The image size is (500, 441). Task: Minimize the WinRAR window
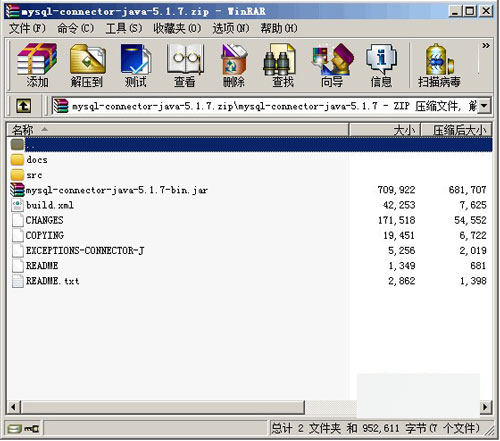pos(455,11)
